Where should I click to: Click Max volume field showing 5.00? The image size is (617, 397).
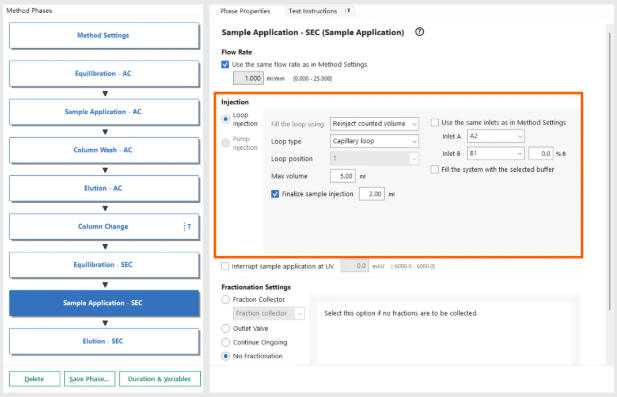(343, 176)
